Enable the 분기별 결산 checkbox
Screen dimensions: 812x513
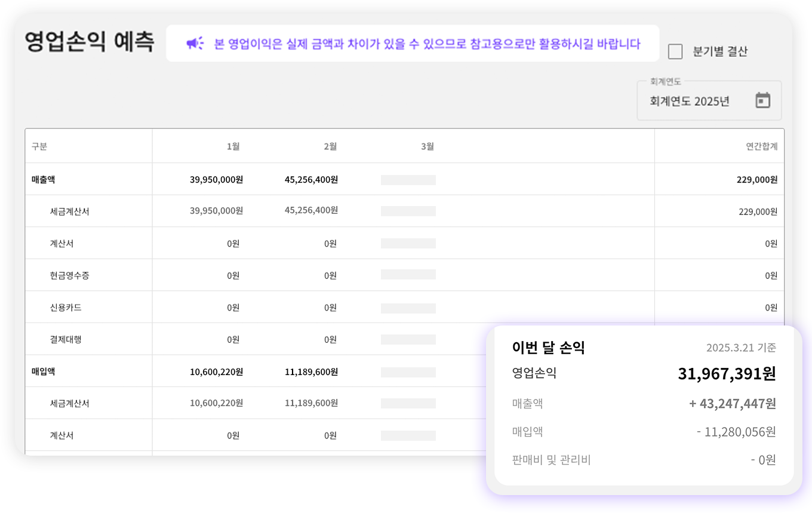click(x=675, y=51)
